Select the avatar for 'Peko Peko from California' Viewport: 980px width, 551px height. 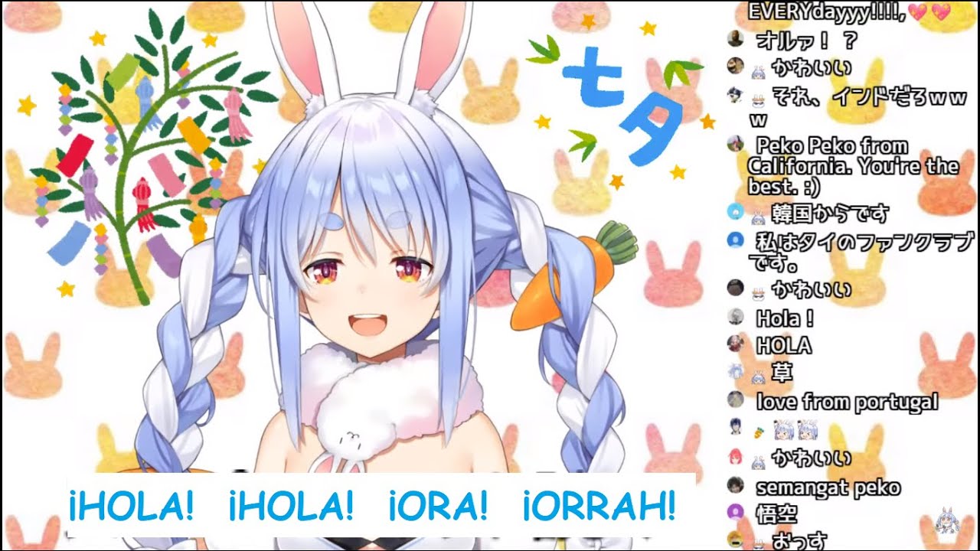(735, 144)
